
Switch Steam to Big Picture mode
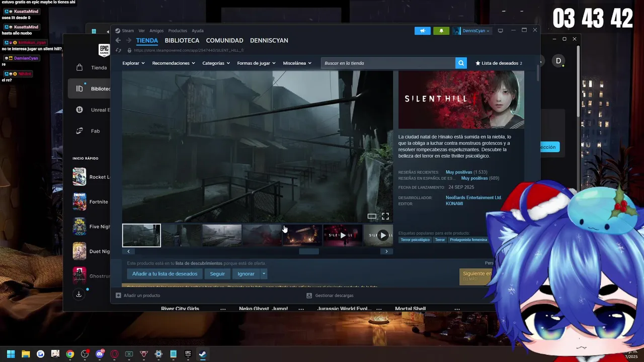(x=500, y=31)
